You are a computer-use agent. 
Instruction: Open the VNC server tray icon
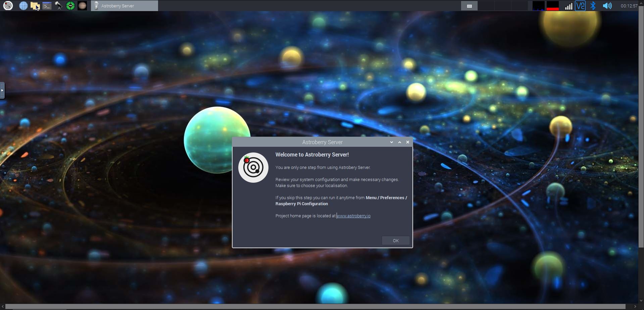pos(580,6)
